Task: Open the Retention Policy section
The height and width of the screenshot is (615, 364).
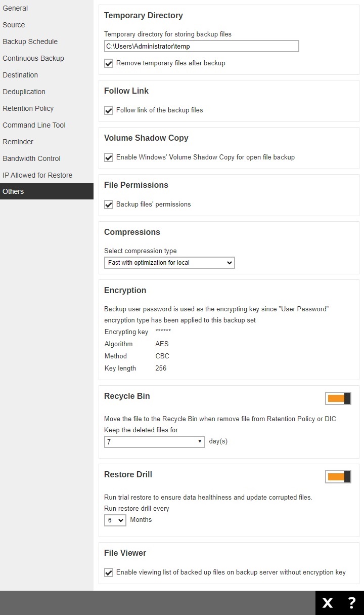Action: (28, 108)
